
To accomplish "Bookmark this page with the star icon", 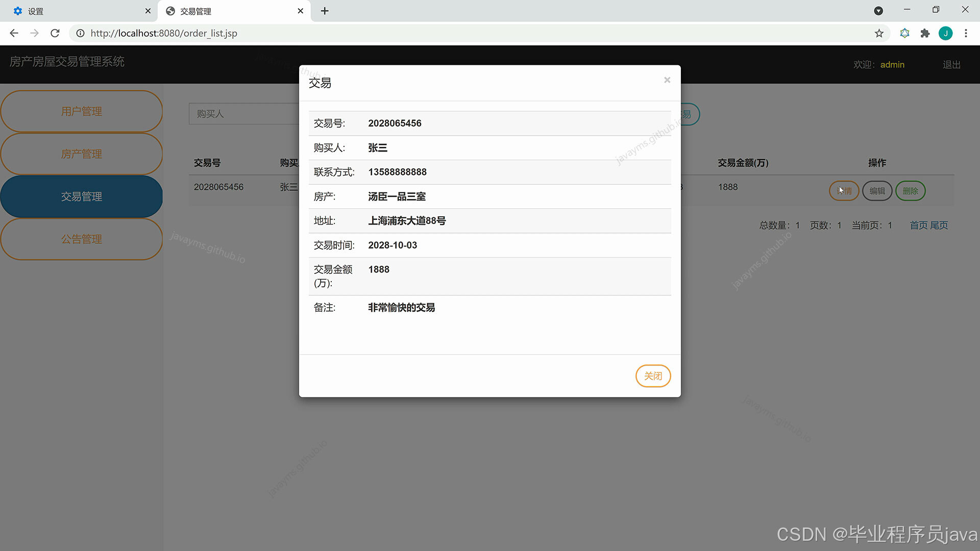I will tap(879, 33).
